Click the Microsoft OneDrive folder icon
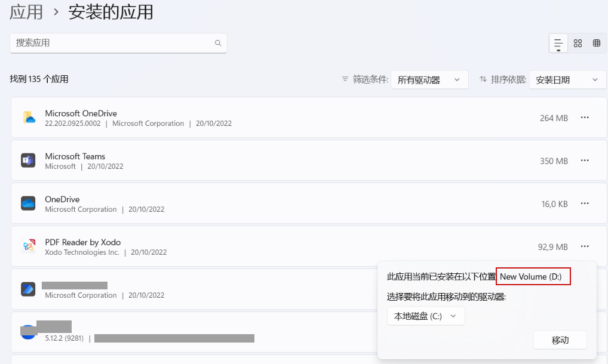This screenshot has height=364, width=608. coord(28,118)
